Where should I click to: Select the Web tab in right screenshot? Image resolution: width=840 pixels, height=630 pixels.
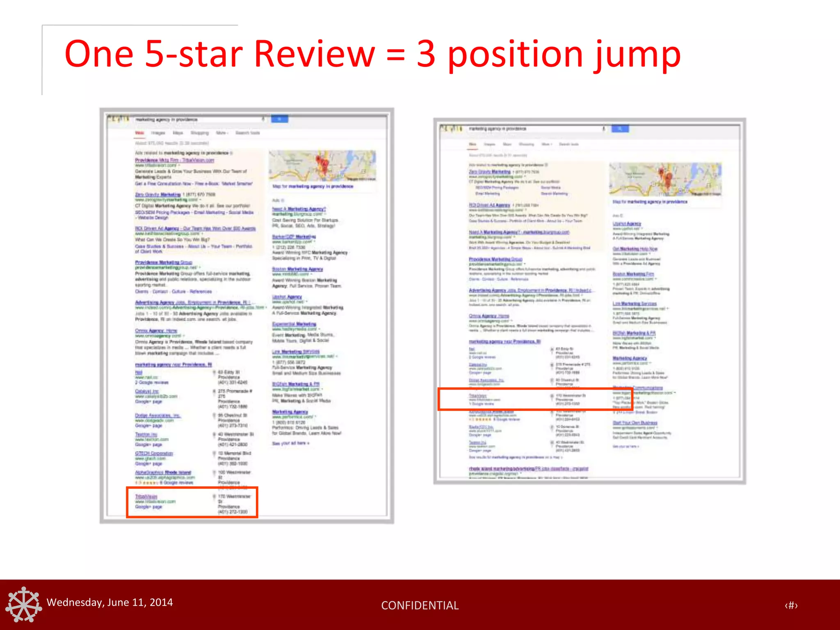click(x=473, y=144)
